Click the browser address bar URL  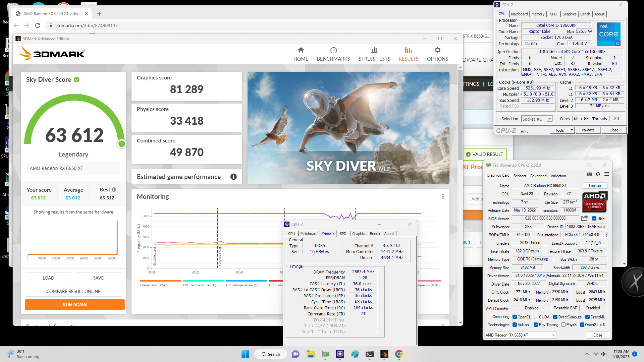87,25
